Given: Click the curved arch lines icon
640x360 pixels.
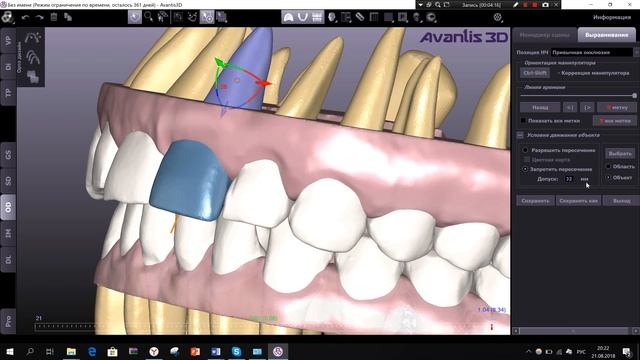Looking at the screenshot, I should (33, 57).
